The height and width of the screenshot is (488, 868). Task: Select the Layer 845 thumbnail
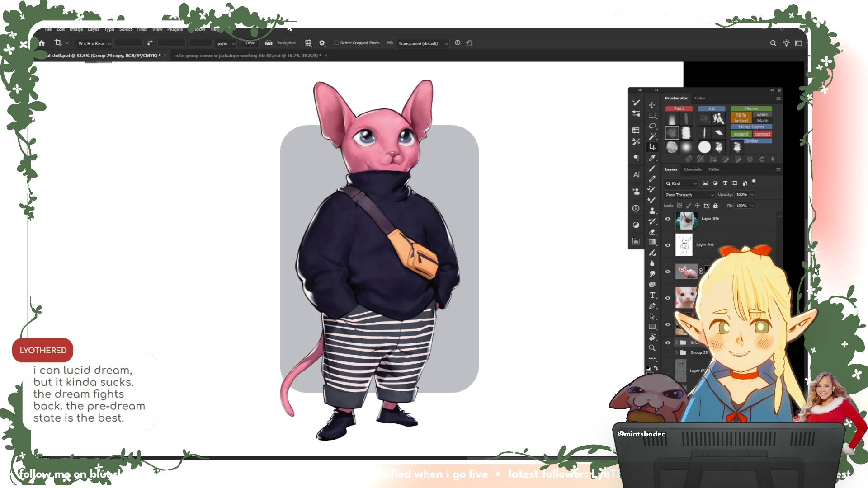pos(686,220)
